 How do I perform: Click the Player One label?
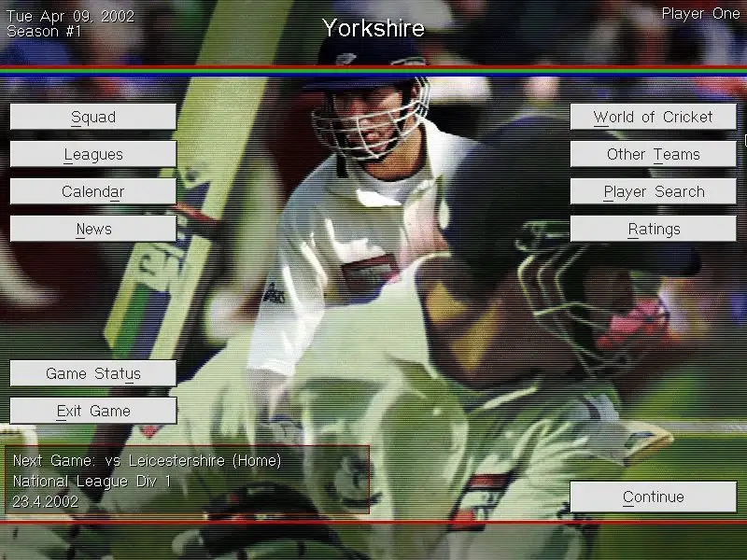tap(701, 14)
